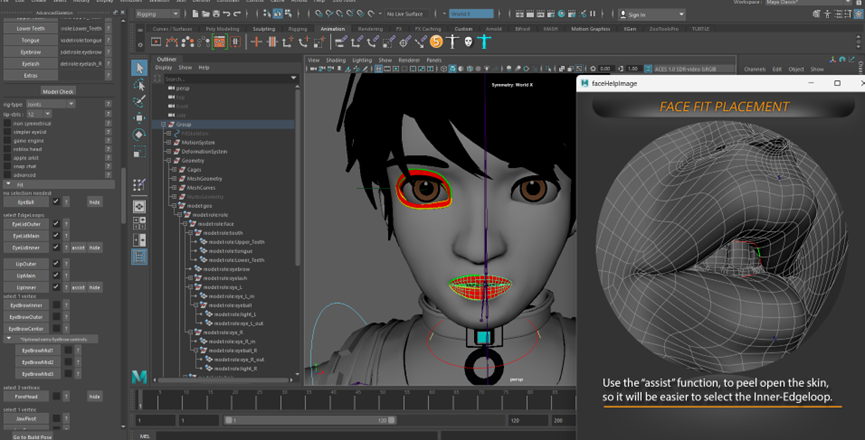865x440 pixels.
Task: Choose the Rotate tool in toolbox
Action: pos(139,134)
